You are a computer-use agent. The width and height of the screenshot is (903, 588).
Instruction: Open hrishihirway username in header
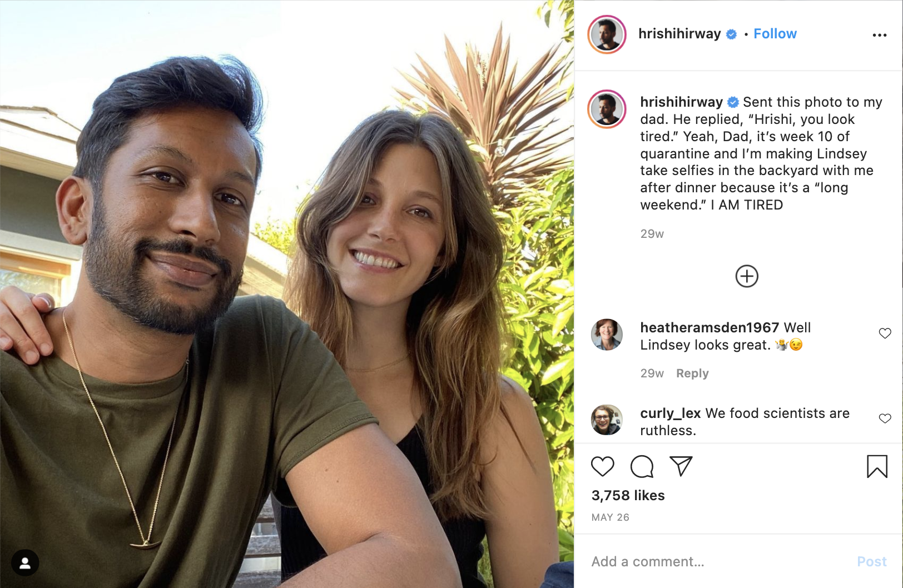pyautogui.click(x=679, y=34)
